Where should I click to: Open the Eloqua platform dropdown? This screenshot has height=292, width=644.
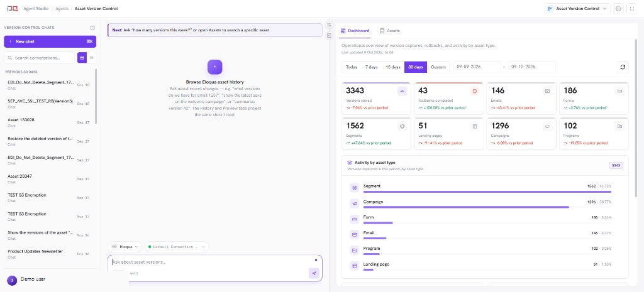125,247
